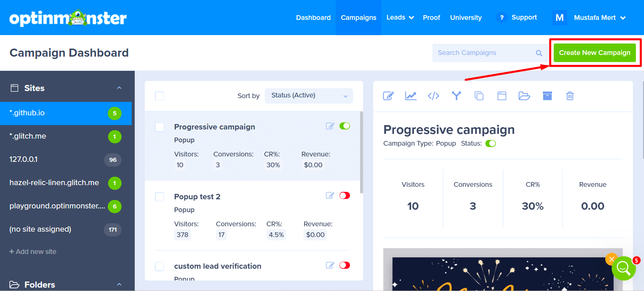Click the M user avatar
644x291 pixels.
(x=559, y=18)
